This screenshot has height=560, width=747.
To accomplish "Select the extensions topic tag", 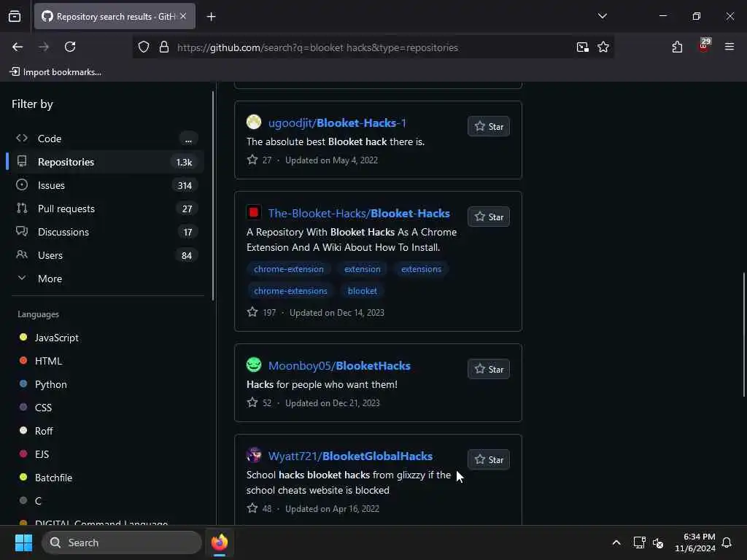I will pyautogui.click(x=421, y=269).
